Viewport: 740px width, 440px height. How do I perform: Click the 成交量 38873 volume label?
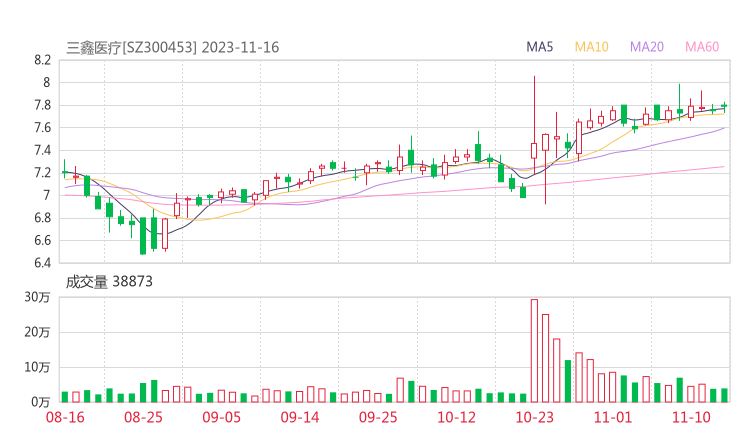click(109, 282)
